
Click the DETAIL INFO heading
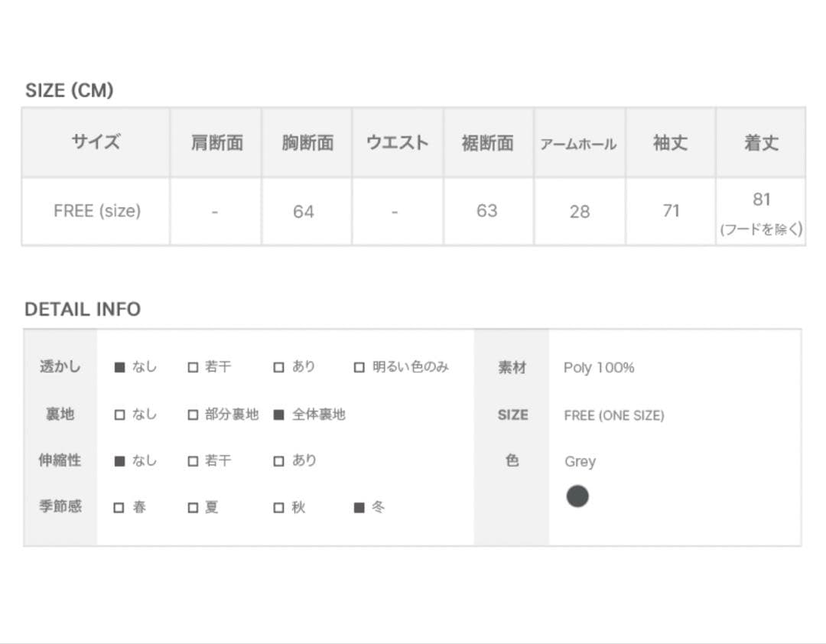tap(83, 309)
